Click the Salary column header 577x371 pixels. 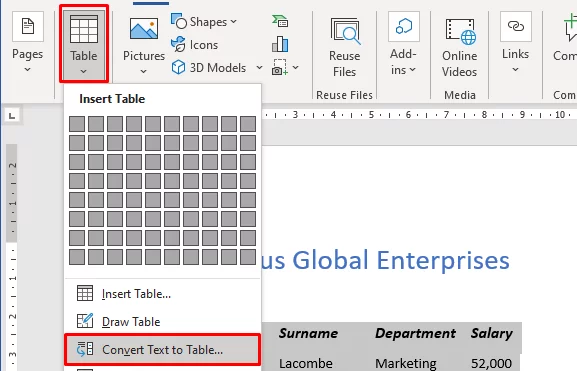(x=492, y=333)
